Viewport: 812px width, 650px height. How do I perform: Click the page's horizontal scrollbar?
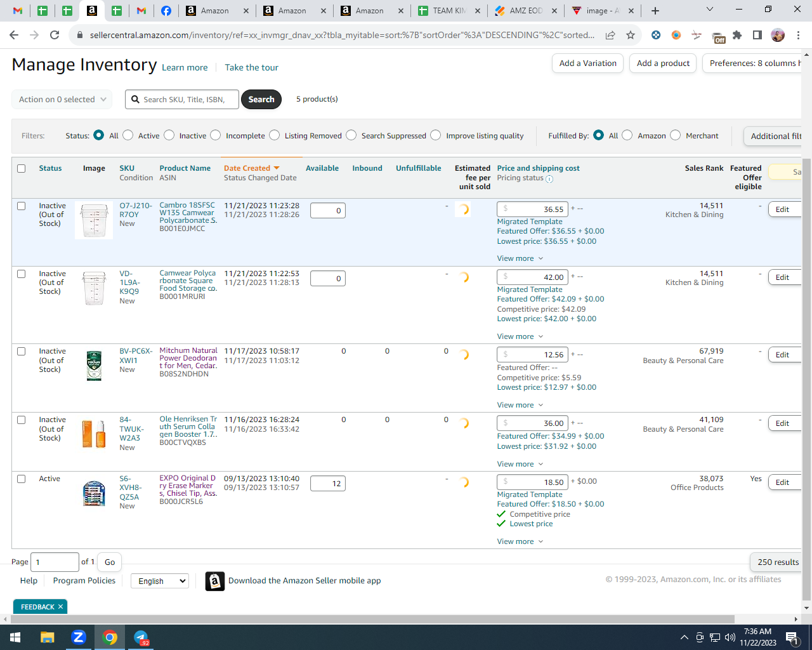click(x=371, y=619)
